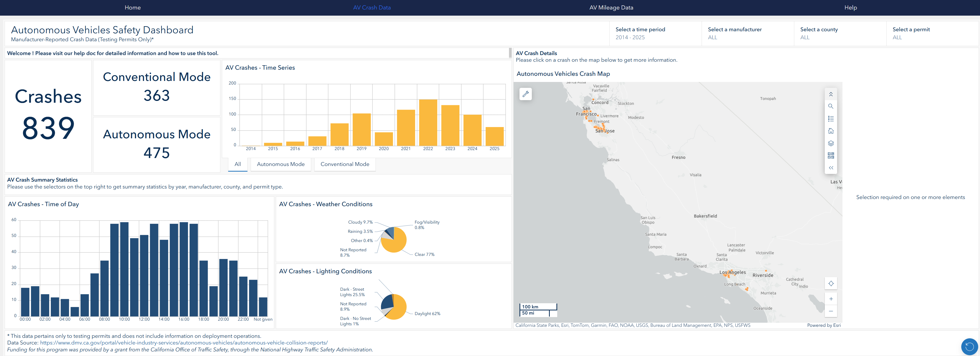The image size is (980, 356).
Task: Click the map editing wrench tool
Action: [x=525, y=94]
